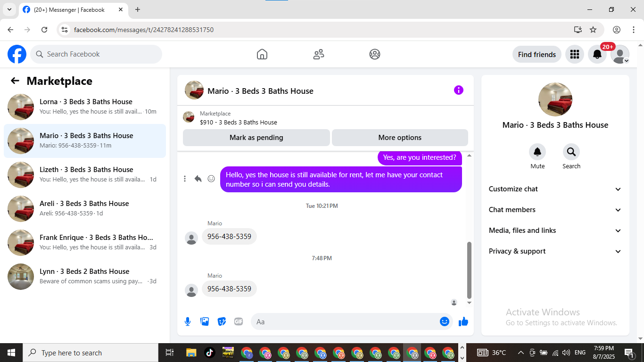The width and height of the screenshot is (644, 362).
Task: Open File Explorer from taskbar
Action: click(191, 353)
